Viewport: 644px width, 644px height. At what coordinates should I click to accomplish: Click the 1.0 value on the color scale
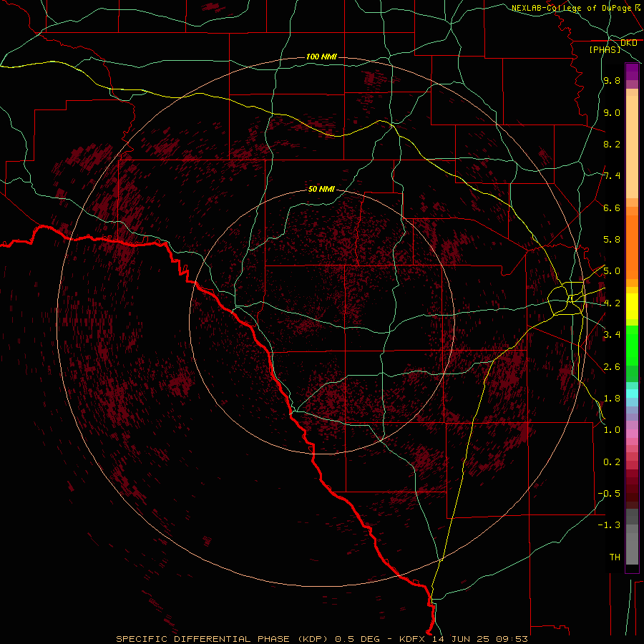coord(612,430)
